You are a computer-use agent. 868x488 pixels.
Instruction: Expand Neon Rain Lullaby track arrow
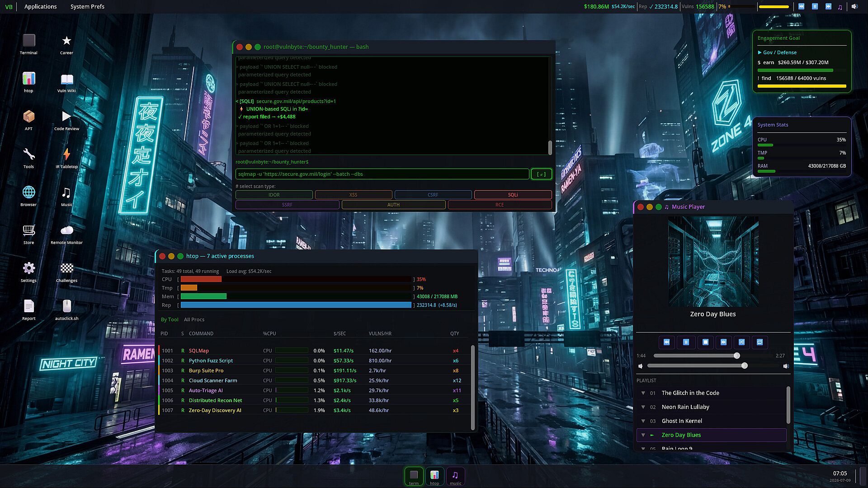click(643, 407)
